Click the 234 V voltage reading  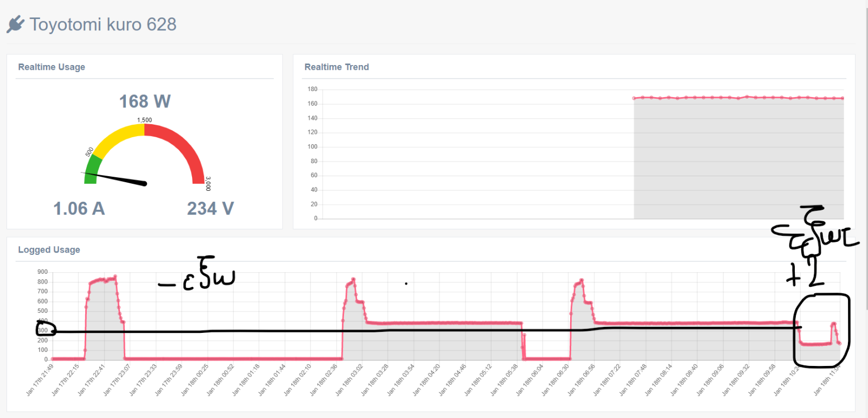click(210, 209)
